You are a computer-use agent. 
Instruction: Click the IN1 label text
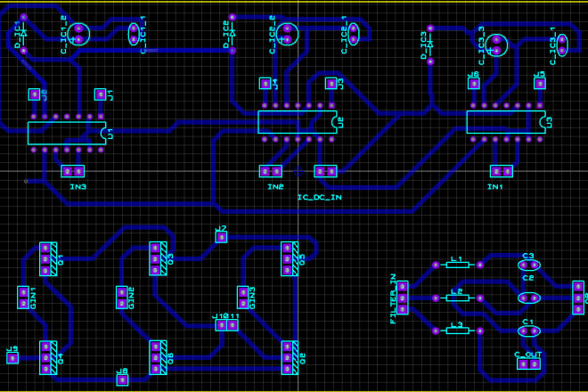[x=495, y=187]
